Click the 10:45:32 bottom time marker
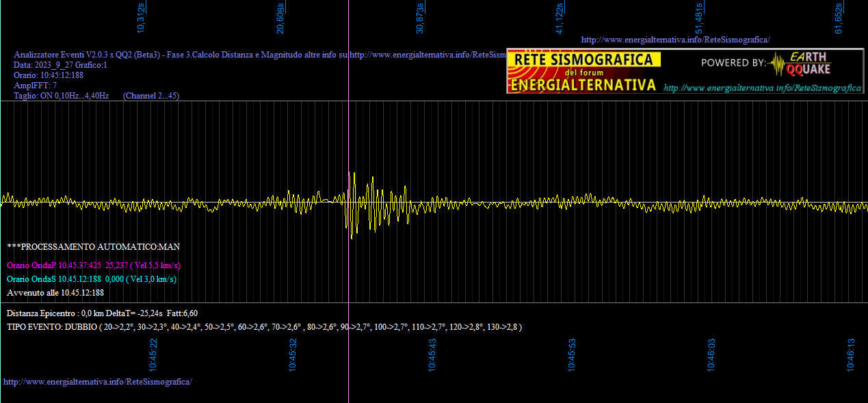 tap(293, 355)
